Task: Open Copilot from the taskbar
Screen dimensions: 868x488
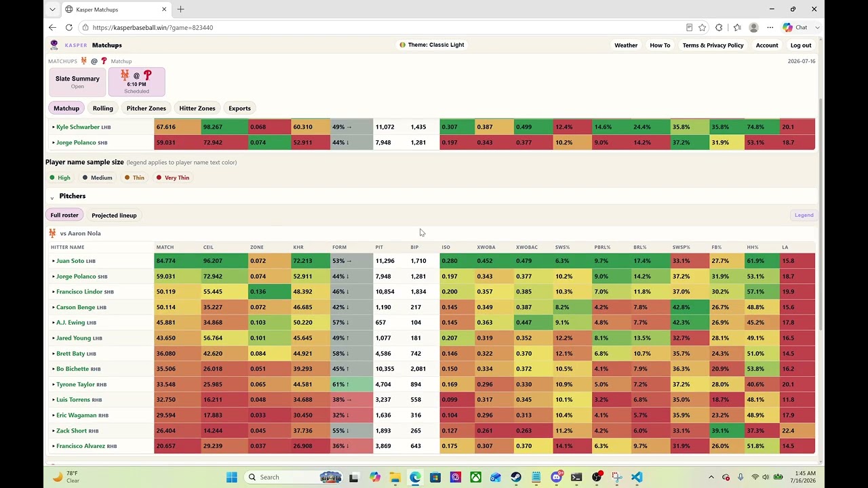Action: (375, 477)
